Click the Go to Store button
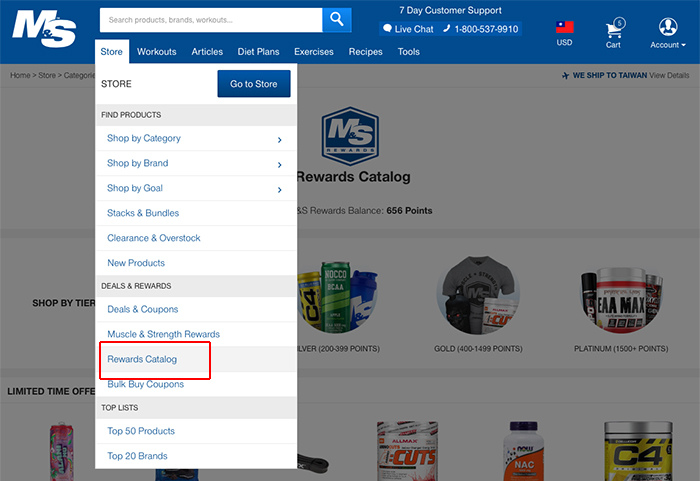The height and width of the screenshot is (481, 700). click(x=254, y=84)
